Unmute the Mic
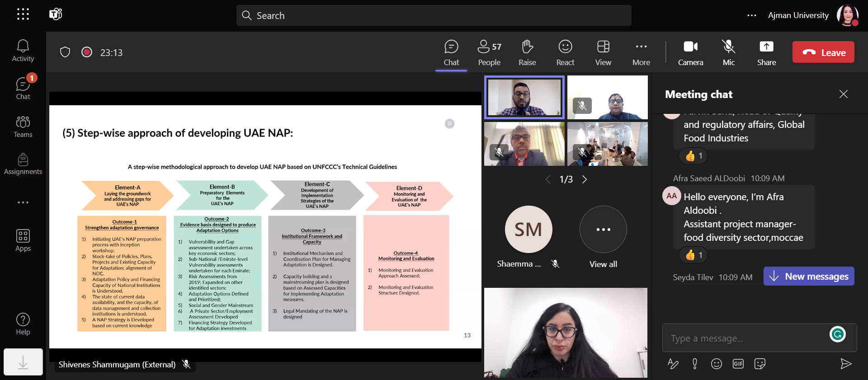Viewport: 868px width, 380px height. click(x=728, y=52)
